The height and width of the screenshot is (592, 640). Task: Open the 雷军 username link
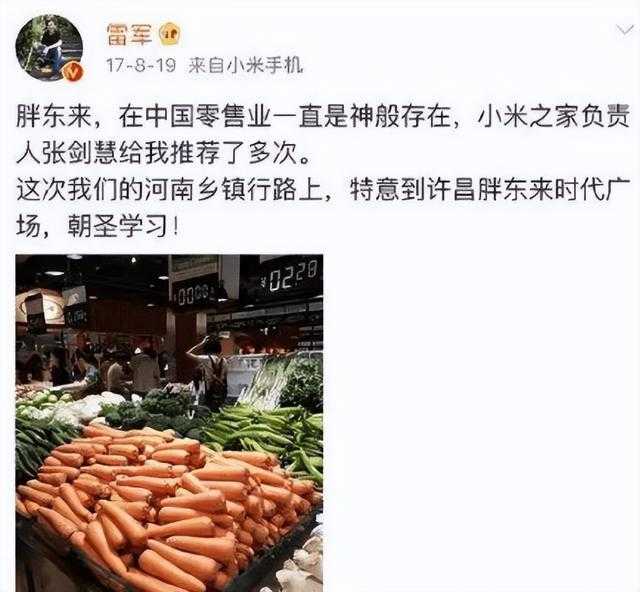pyautogui.click(x=129, y=34)
